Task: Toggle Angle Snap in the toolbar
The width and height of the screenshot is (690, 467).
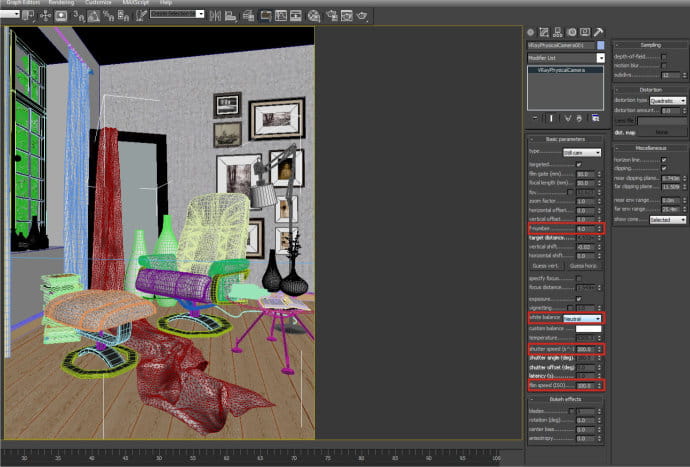Action: click(x=93, y=16)
